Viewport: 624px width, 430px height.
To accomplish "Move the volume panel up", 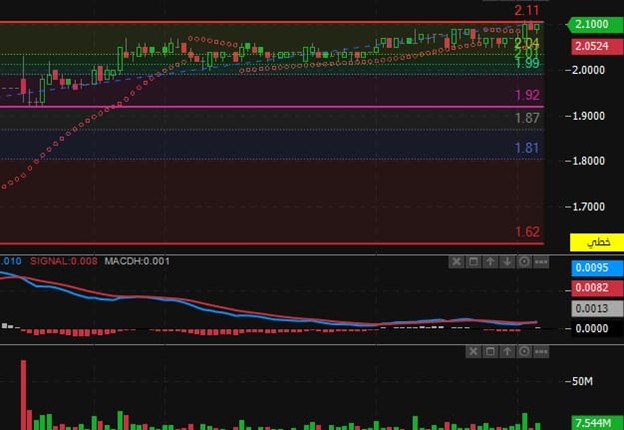I will [508, 352].
